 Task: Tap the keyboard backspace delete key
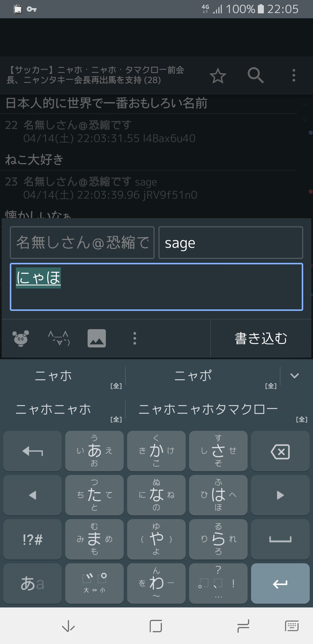click(x=280, y=451)
